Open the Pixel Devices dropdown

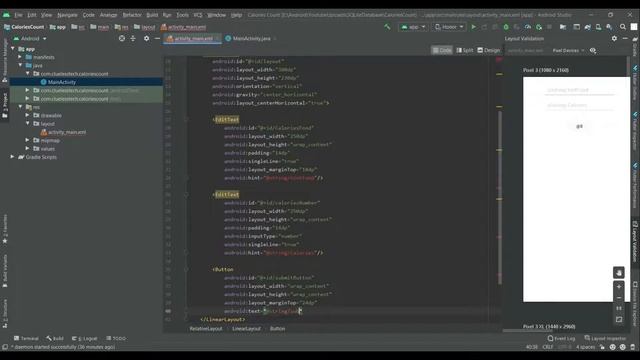click(x=568, y=51)
